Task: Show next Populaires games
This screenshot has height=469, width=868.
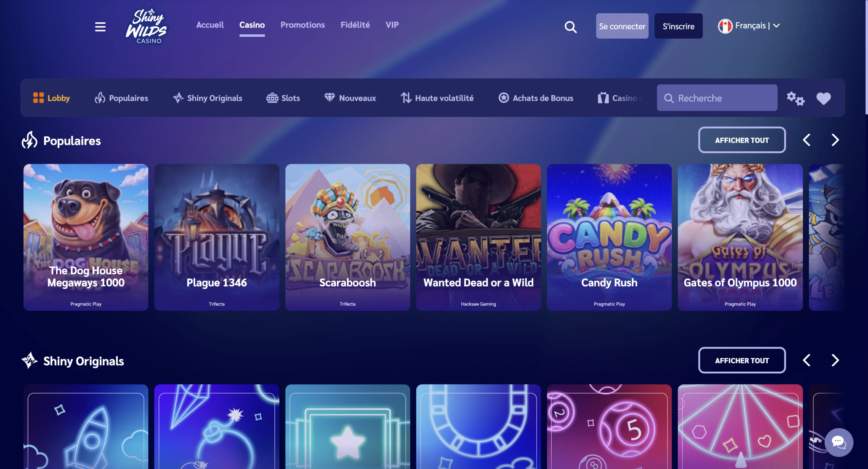Action: point(835,140)
